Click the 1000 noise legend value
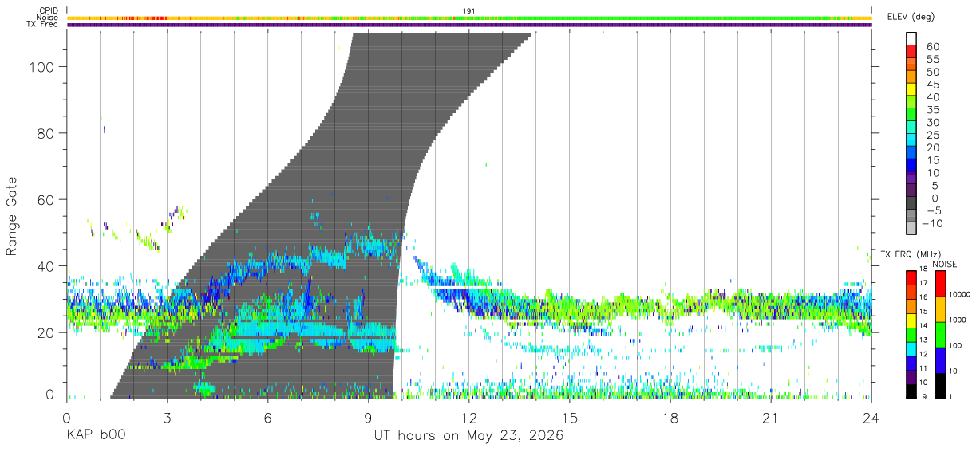The image size is (980, 452). (x=958, y=320)
